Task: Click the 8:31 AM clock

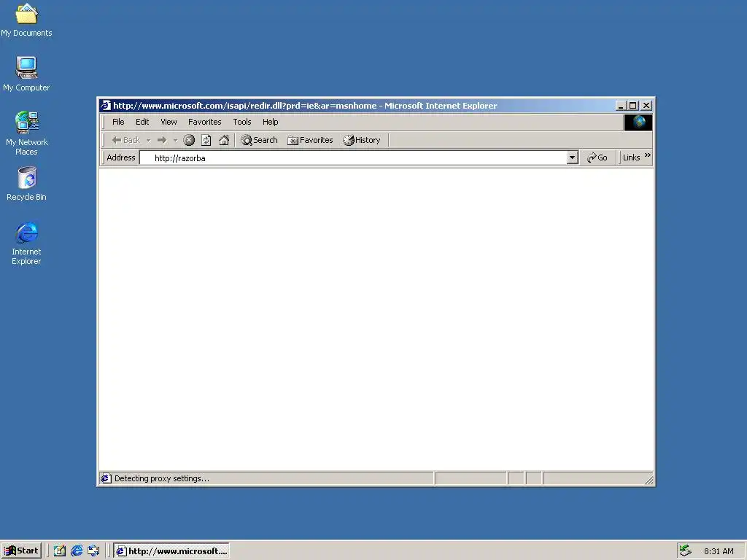Action: [719, 551]
